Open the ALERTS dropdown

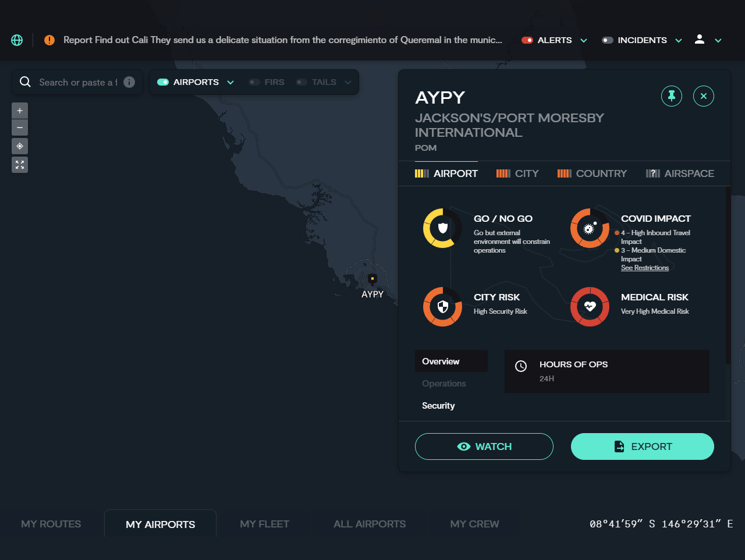[x=583, y=40]
